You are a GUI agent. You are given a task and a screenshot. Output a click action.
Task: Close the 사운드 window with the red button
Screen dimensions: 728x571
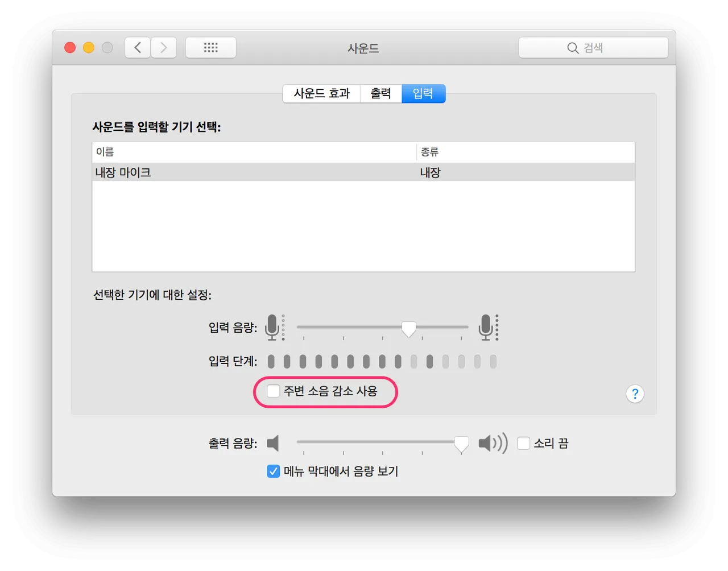[70, 48]
